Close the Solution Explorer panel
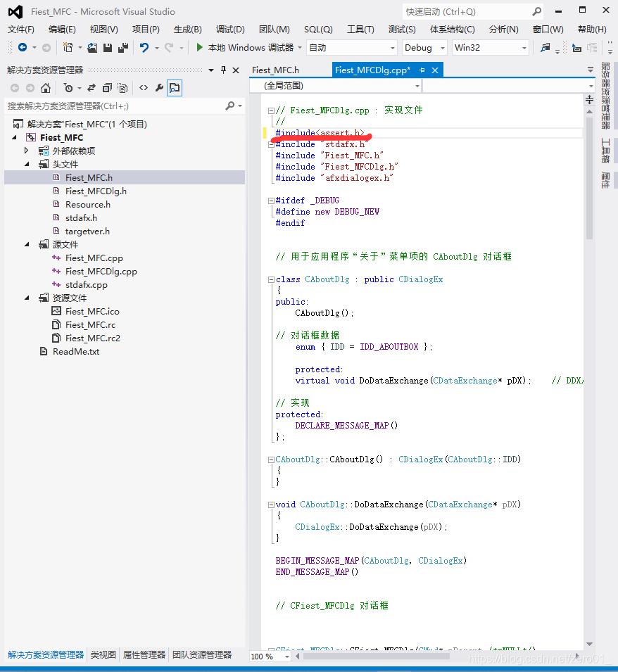 pyautogui.click(x=236, y=70)
